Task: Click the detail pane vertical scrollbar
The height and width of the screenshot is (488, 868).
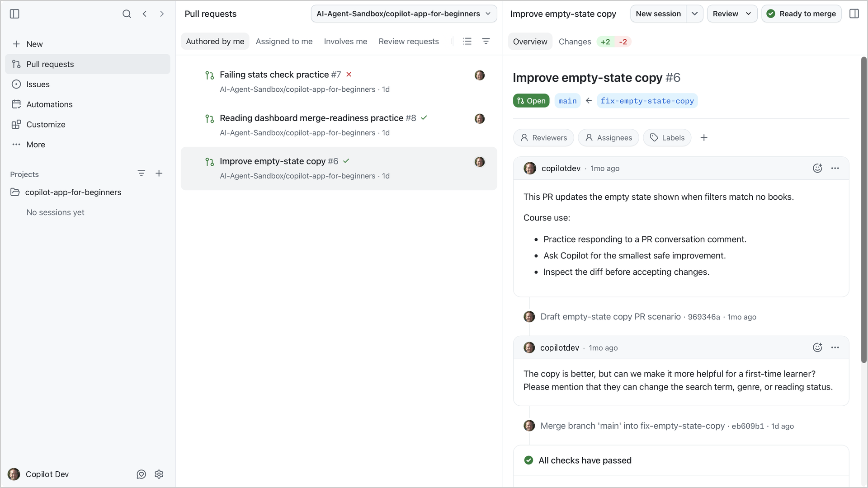Action: tap(863, 210)
